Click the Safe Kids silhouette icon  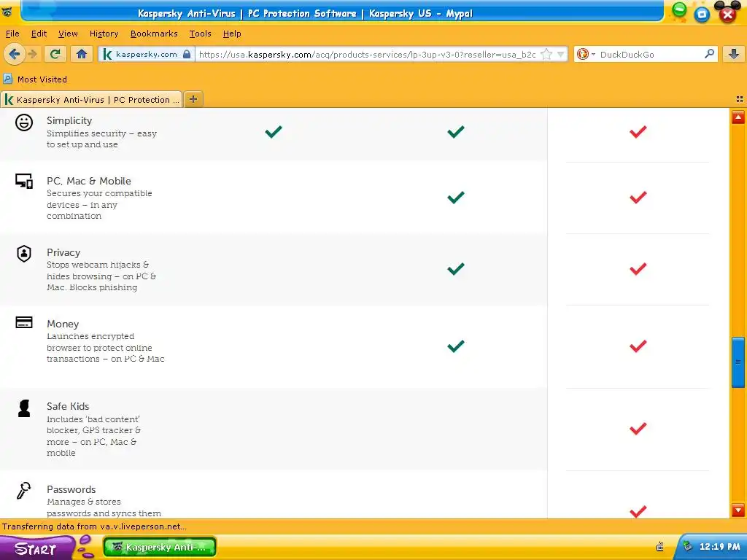coord(24,408)
